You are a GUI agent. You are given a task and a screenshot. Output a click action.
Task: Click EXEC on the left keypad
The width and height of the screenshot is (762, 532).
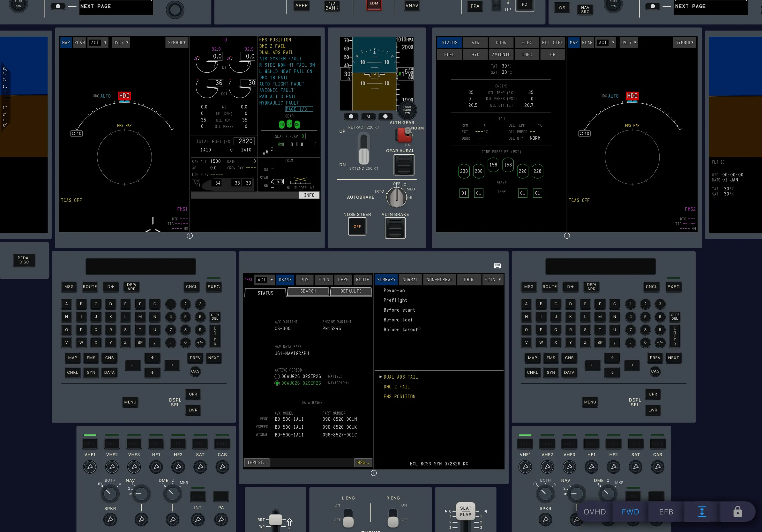pyautogui.click(x=214, y=287)
